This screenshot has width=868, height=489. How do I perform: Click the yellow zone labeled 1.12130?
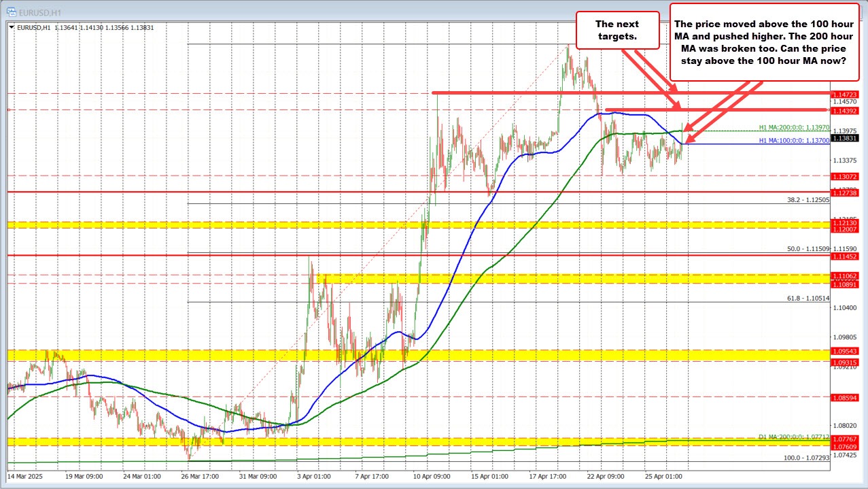(x=845, y=222)
